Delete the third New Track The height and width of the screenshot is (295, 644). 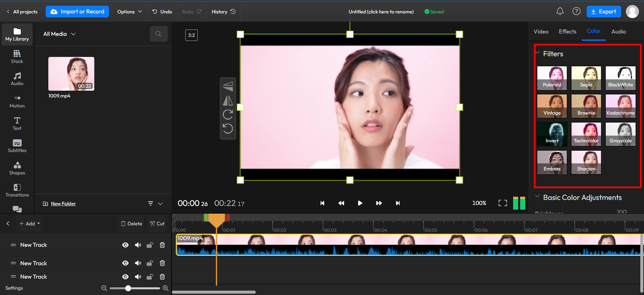tap(162, 277)
